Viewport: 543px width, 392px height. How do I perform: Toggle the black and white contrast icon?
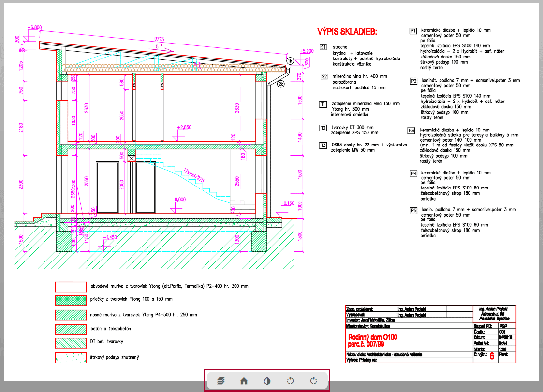(267, 381)
